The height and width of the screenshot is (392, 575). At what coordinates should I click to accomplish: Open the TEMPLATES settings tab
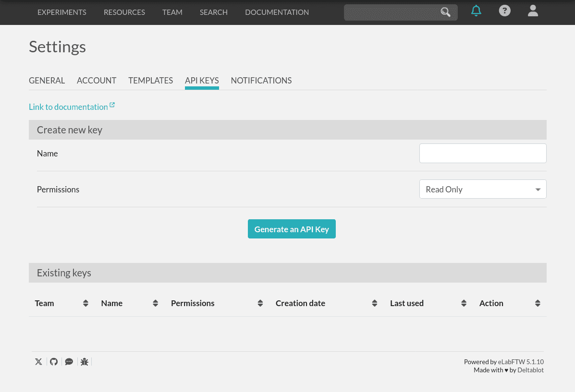[x=150, y=80]
